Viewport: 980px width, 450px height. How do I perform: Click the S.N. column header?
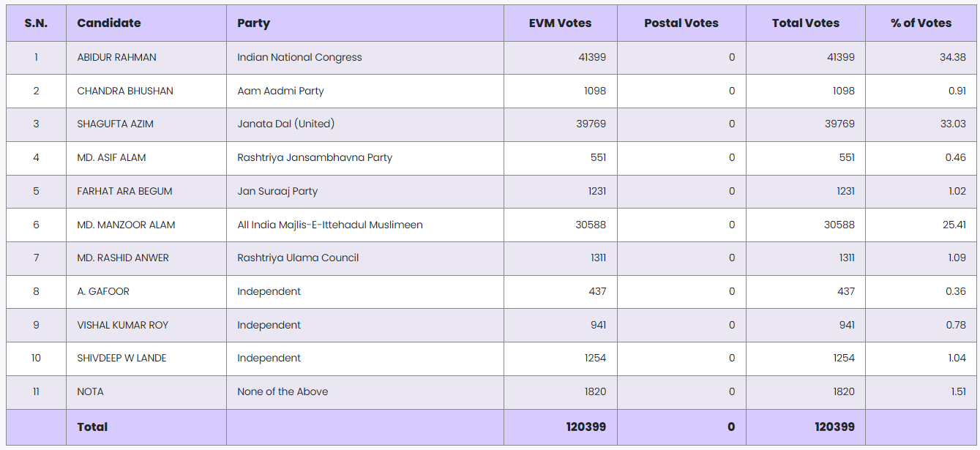[36, 23]
